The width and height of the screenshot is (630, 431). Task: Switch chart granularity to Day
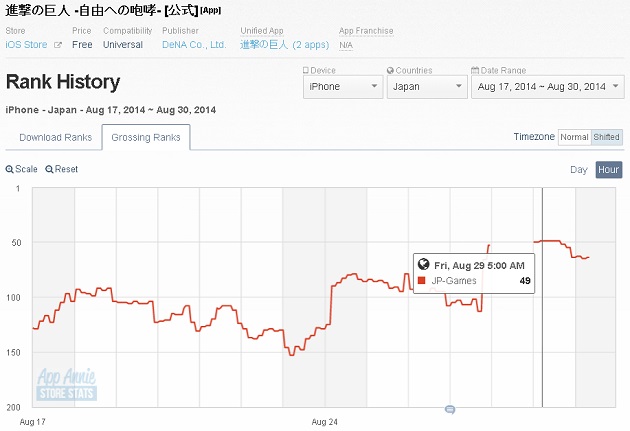point(579,170)
